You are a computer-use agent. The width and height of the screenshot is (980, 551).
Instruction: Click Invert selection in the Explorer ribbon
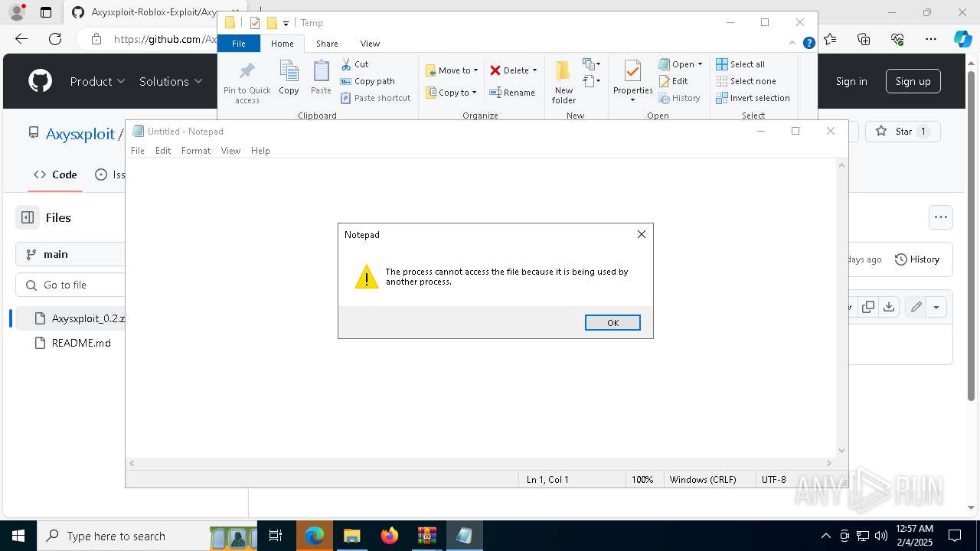click(x=753, y=98)
